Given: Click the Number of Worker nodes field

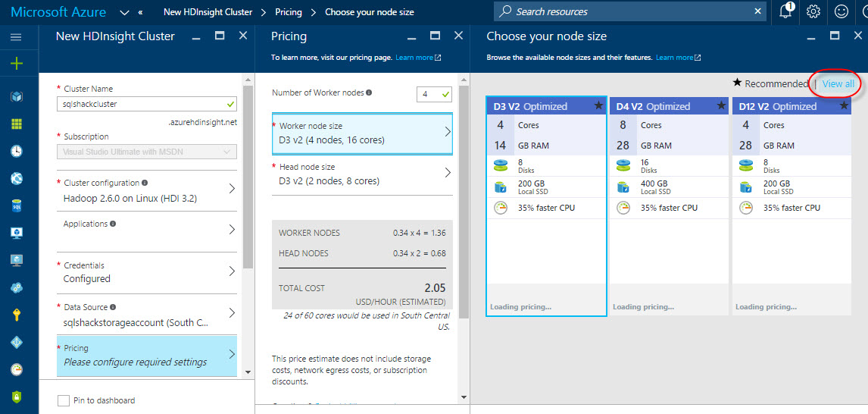Looking at the screenshot, I should [x=434, y=94].
